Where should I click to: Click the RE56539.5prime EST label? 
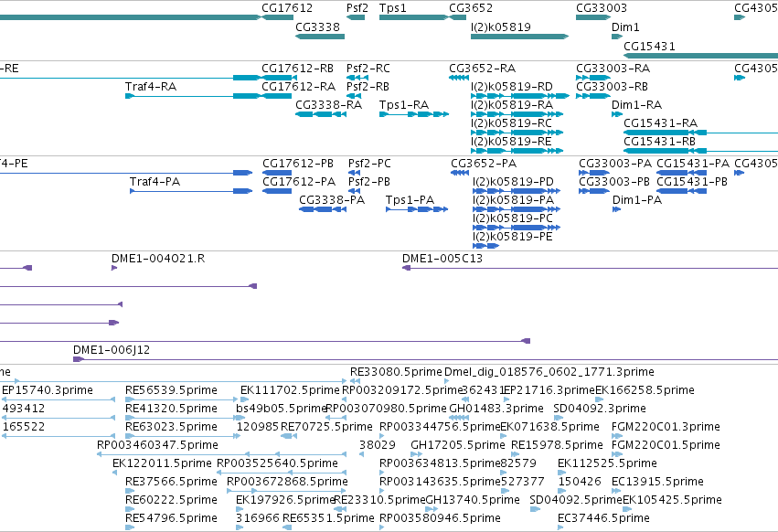click(x=171, y=390)
